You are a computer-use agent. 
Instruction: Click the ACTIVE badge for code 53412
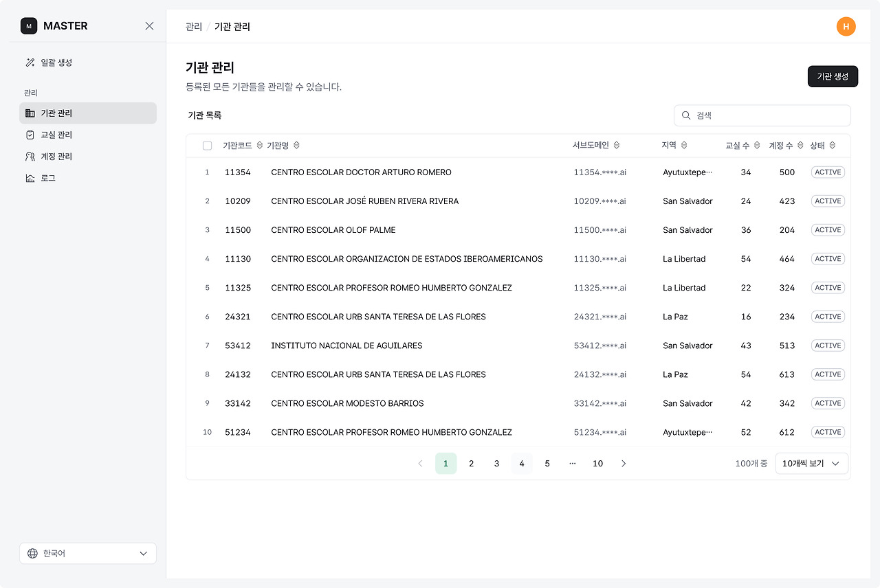(x=828, y=346)
